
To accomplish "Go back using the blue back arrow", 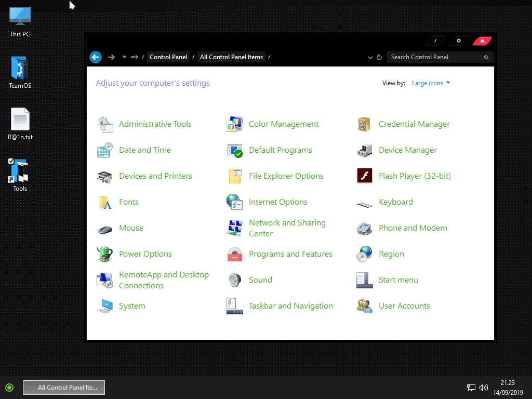I will click(96, 57).
